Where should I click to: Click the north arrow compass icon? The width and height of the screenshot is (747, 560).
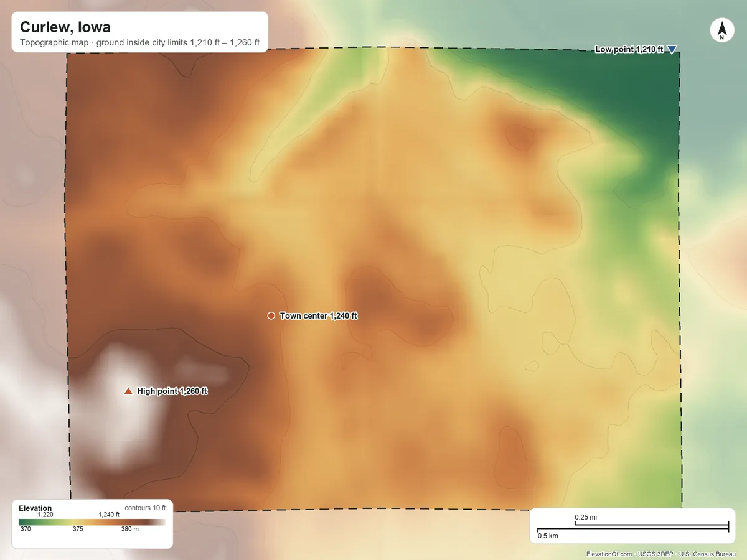(x=721, y=30)
